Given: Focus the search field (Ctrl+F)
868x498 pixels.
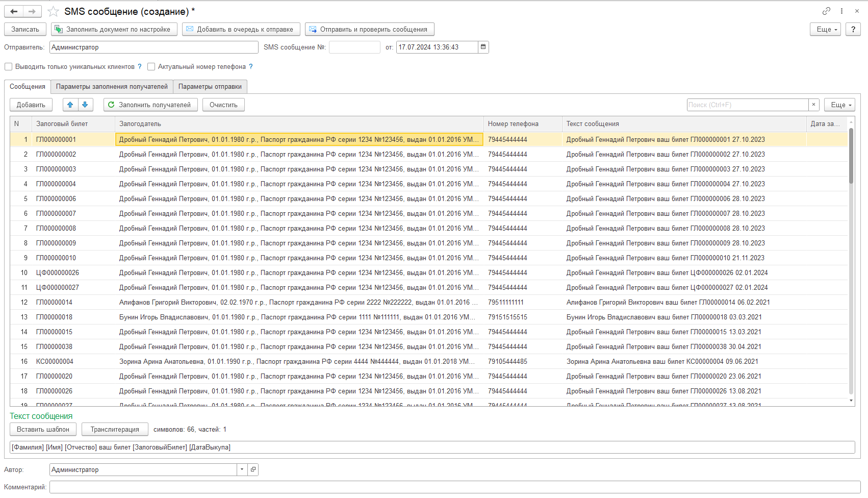Looking at the screenshot, I should 748,105.
